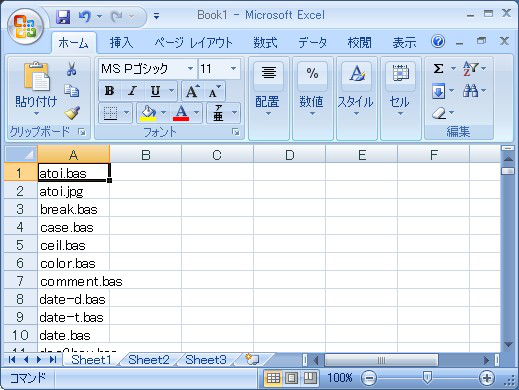Toggle Bold formatting
This screenshot has width=519, height=390.
click(109, 91)
